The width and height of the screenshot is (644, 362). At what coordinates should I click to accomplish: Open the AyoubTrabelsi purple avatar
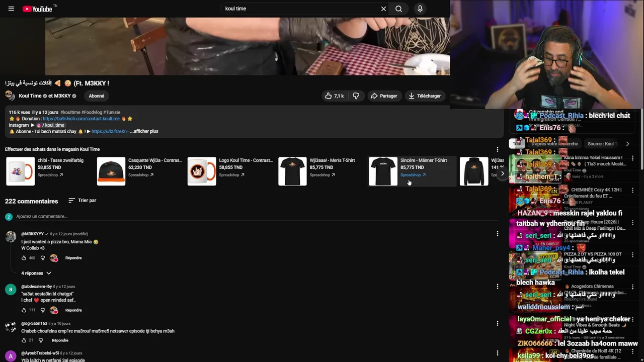pos(11,356)
